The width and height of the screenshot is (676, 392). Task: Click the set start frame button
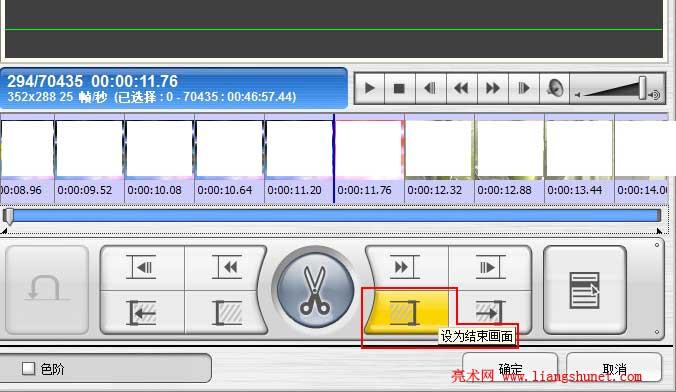(x=226, y=313)
